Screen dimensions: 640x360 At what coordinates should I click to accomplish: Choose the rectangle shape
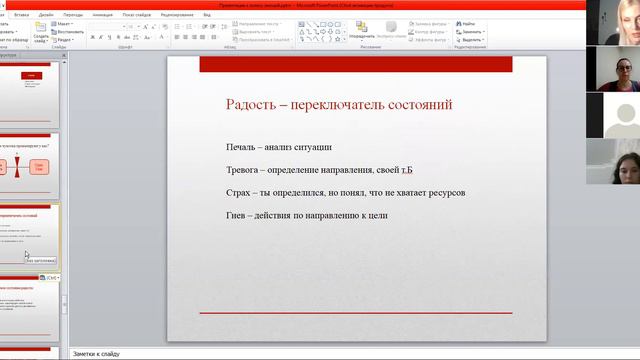click(x=323, y=24)
